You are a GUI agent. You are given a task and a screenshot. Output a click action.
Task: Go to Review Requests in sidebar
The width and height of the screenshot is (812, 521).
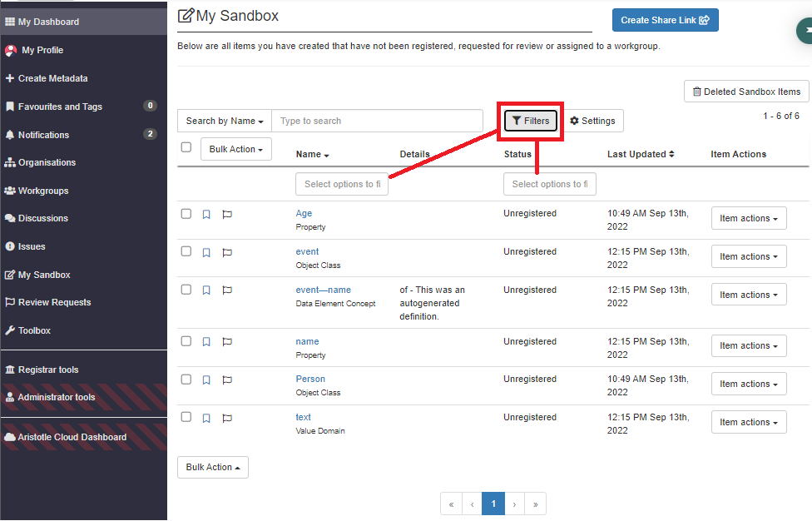[54, 302]
